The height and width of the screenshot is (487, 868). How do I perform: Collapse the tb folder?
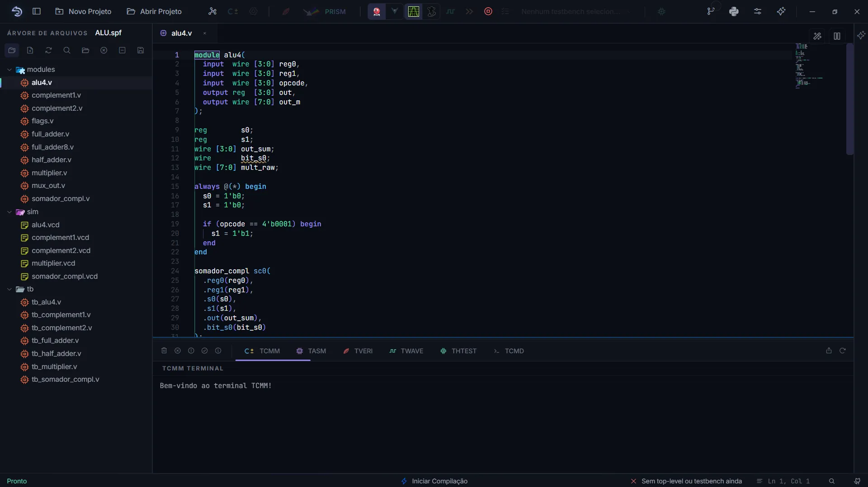[9, 289]
